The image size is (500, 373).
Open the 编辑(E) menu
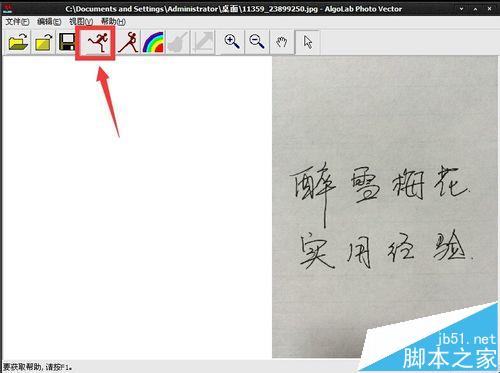pyautogui.click(x=49, y=22)
